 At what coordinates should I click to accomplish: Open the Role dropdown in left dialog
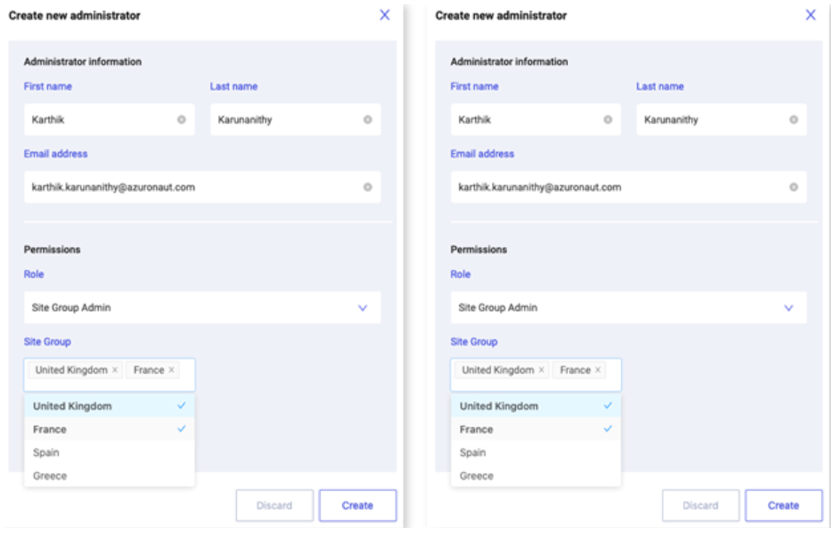pyautogui.click(x=202, y=308)
